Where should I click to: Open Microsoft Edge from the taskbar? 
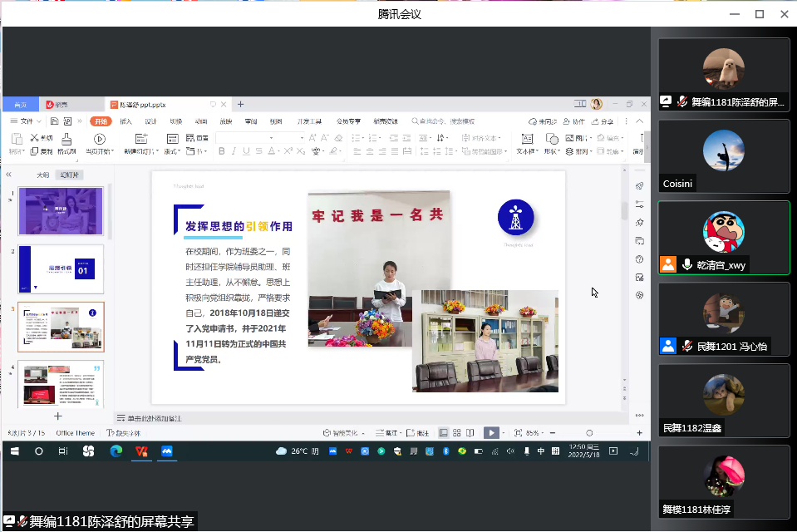[x=116, y=451]
